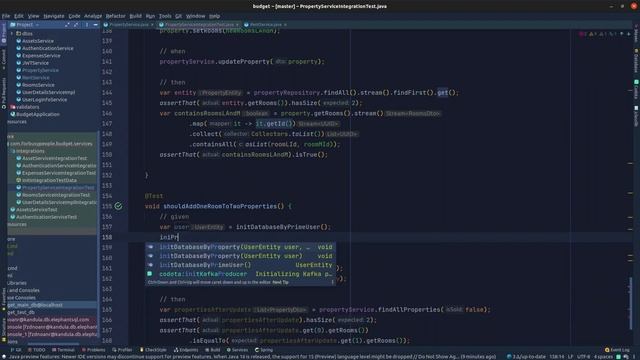Click the collapse all icon in Project panel header
640x360 pixels.
click(76, 24)
